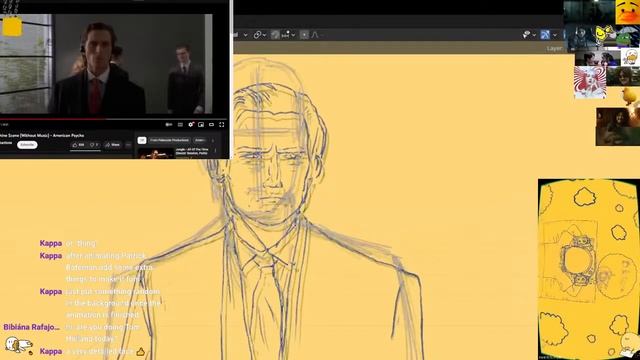Click the 'Layer' label in the editor

(x=554, y=49)
